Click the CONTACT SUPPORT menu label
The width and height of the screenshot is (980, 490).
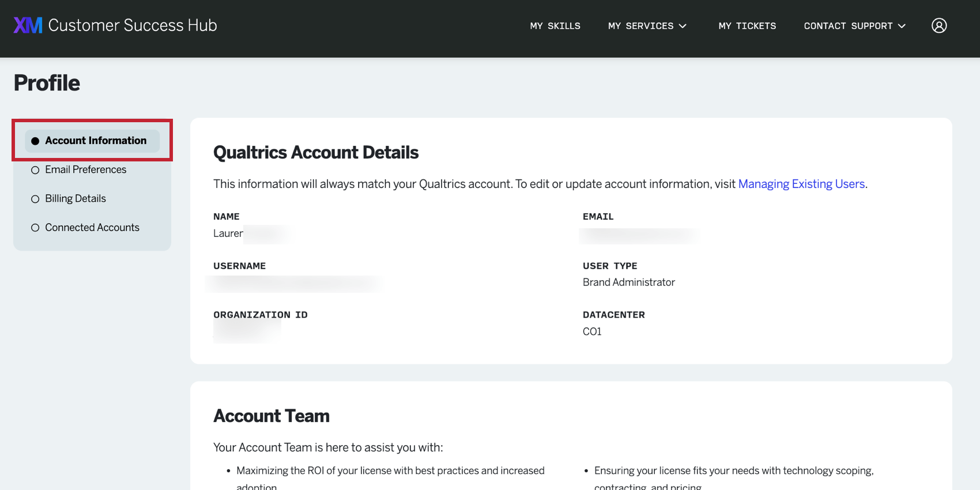tap(847, 26)
